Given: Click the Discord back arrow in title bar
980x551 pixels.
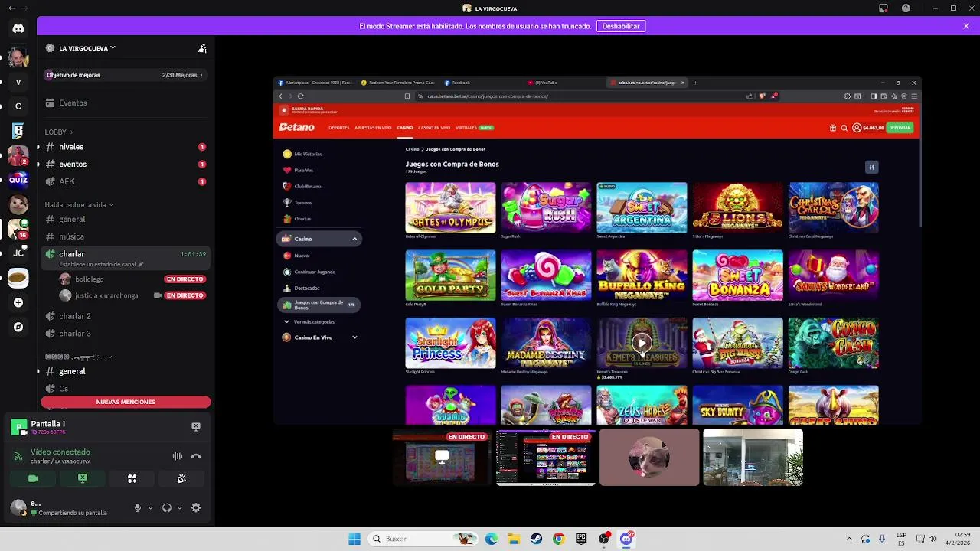Looking at the screenshot, I should tap(11, 8).
